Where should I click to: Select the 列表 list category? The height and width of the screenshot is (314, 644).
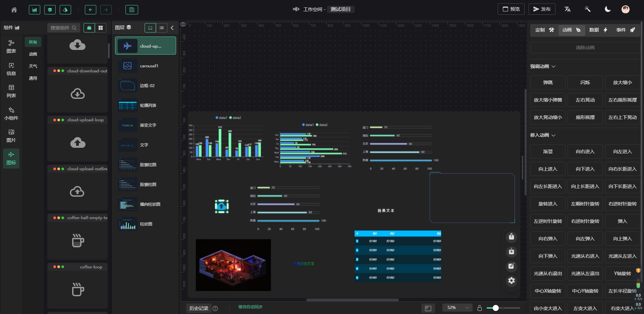[11, 91]
